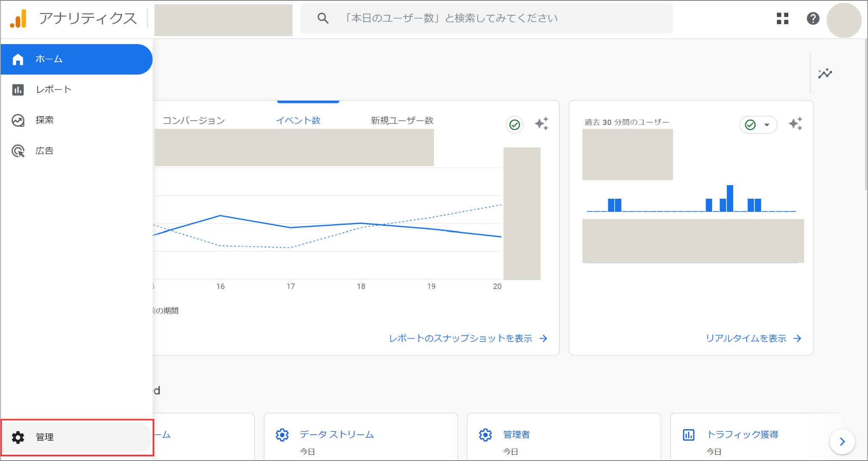The width and height of the screenshot is (868, 461).
Task: Open Insights sparkline icon at top right
Action: [x=825, y=73]
